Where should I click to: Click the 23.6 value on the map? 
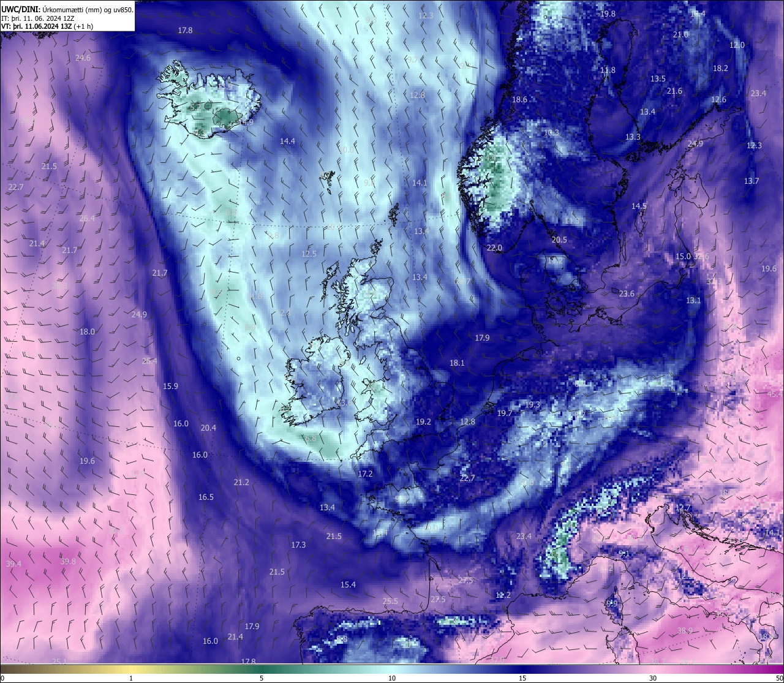627,293
